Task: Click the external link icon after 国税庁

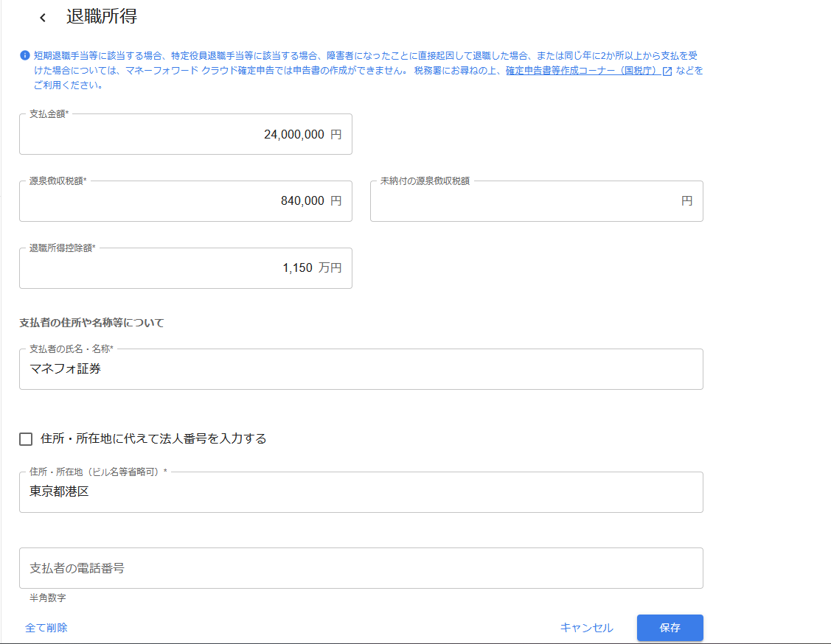Action: tap(667, 71)
